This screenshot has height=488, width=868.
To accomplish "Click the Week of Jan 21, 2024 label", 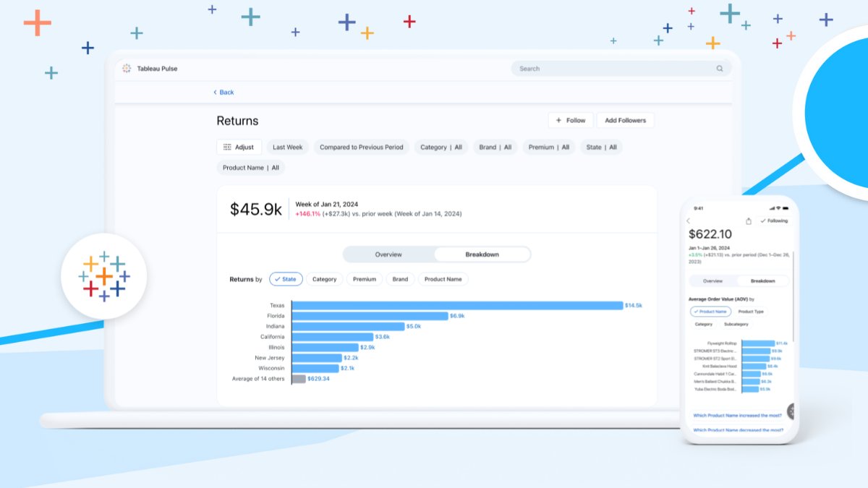I will click(x=326, y=205).
